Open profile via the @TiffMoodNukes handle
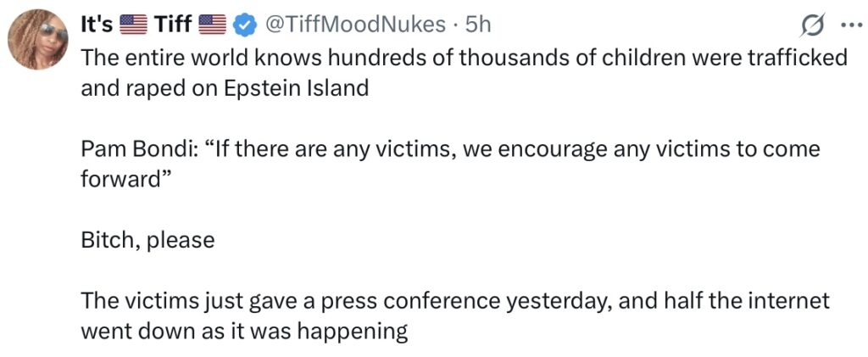The height and width of the screenshot is (357, 868). 355,25
